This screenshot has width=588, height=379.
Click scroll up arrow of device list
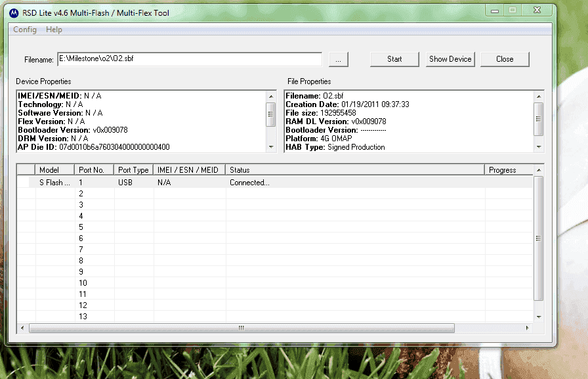[x=539, y=170]
